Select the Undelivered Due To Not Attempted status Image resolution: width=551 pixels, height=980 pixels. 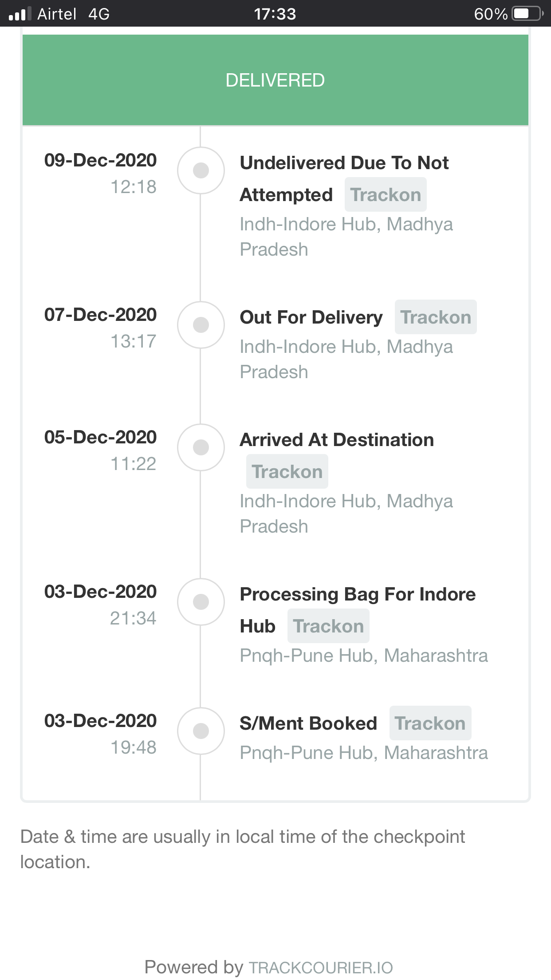[x=344, y=163]
